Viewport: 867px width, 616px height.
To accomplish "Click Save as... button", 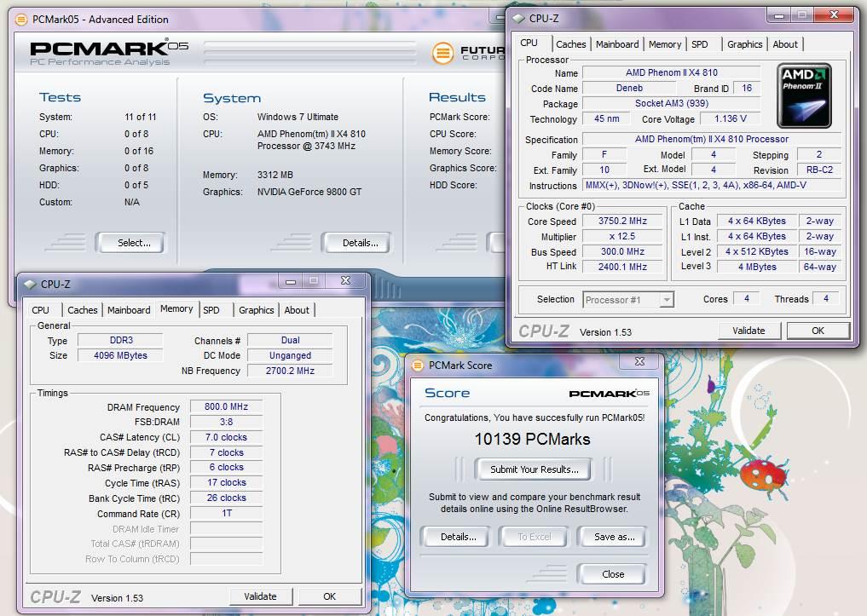I will (x=613, y=537).
